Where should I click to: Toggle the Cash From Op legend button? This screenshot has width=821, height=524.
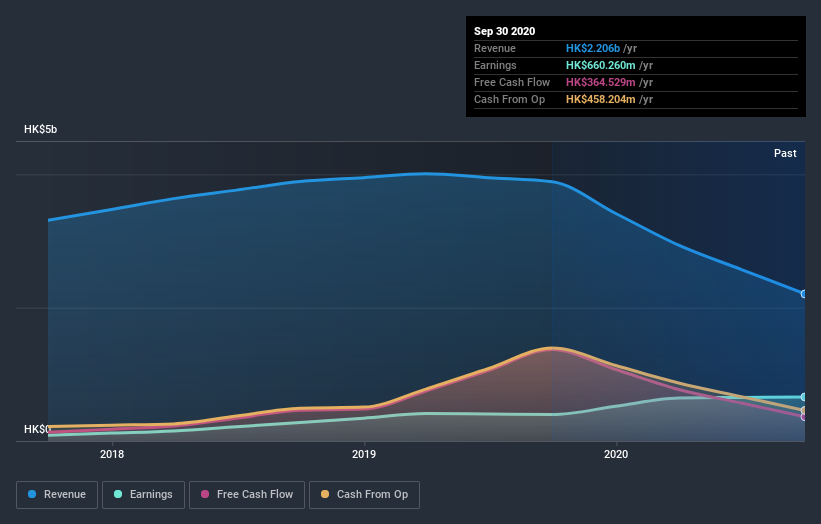coord(364,495)
